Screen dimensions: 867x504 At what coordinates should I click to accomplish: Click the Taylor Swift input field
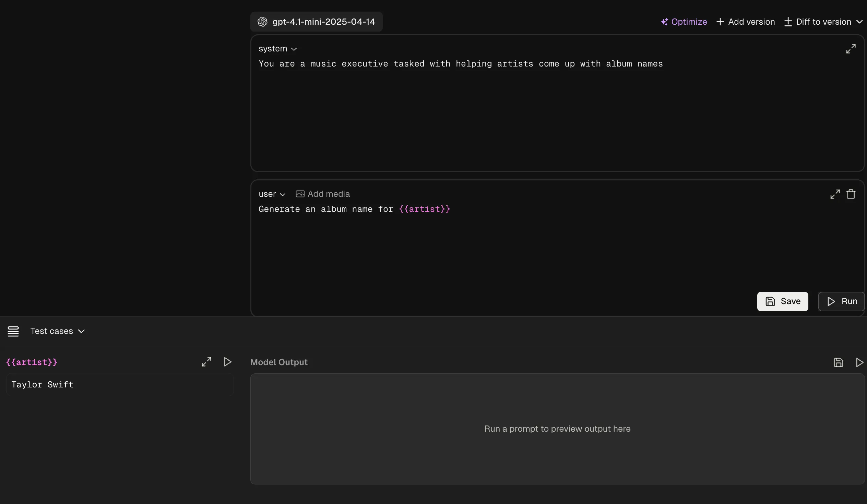tap(120, 385)
